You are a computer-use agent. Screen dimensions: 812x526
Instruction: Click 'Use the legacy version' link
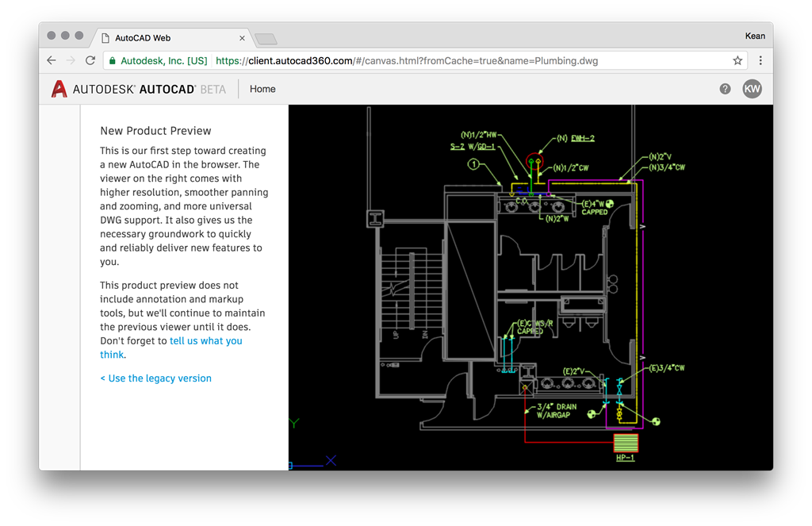coord(155,378)
